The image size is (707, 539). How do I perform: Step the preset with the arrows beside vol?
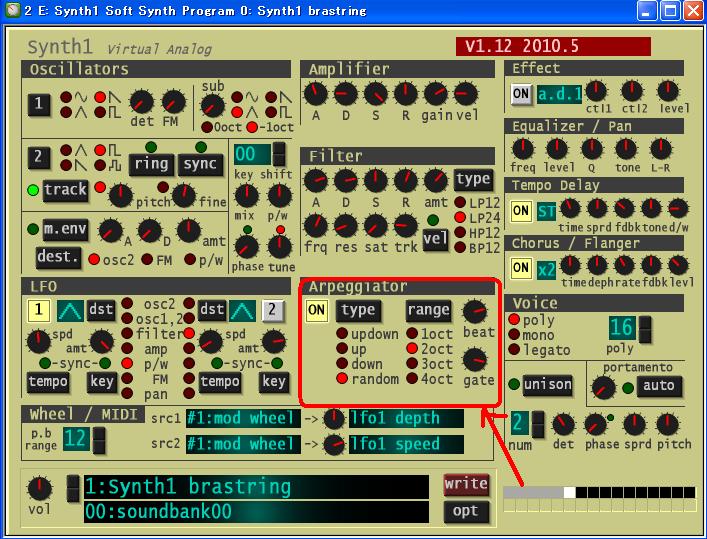(x=73, y=488)
